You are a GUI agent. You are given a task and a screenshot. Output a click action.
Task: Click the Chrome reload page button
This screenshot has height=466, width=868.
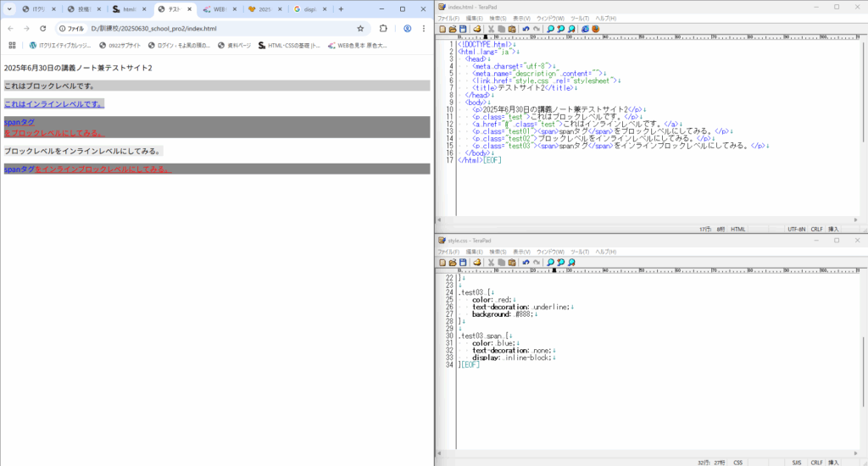pos(42,28)
